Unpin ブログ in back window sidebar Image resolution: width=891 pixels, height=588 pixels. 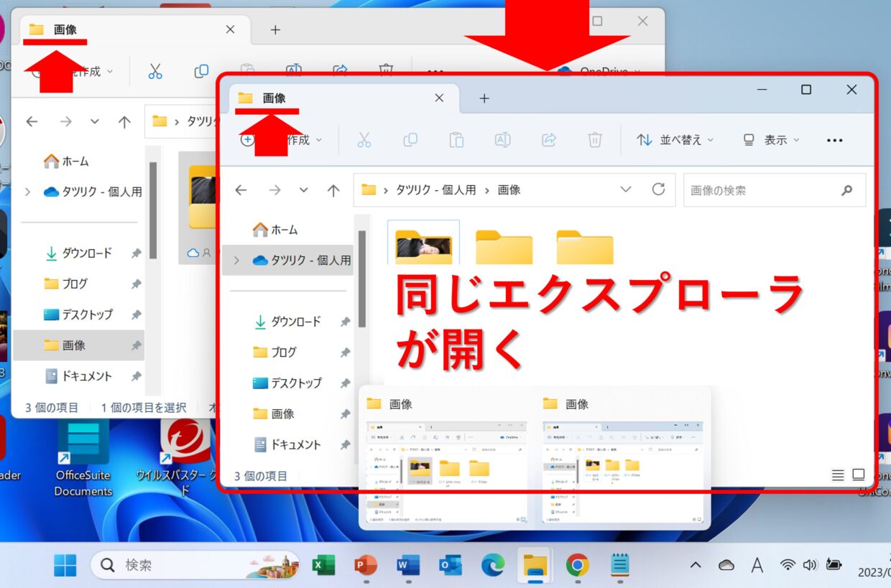tap(136, 285)
